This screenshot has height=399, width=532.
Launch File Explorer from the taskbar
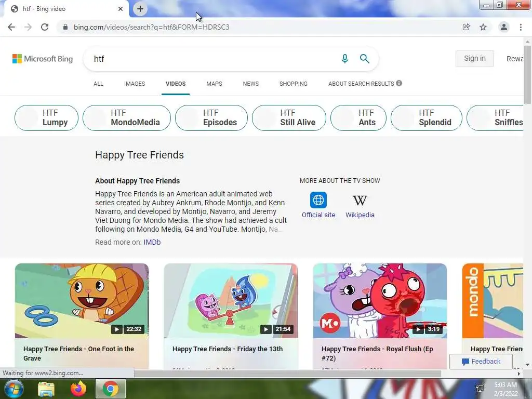tap(46, 389)
